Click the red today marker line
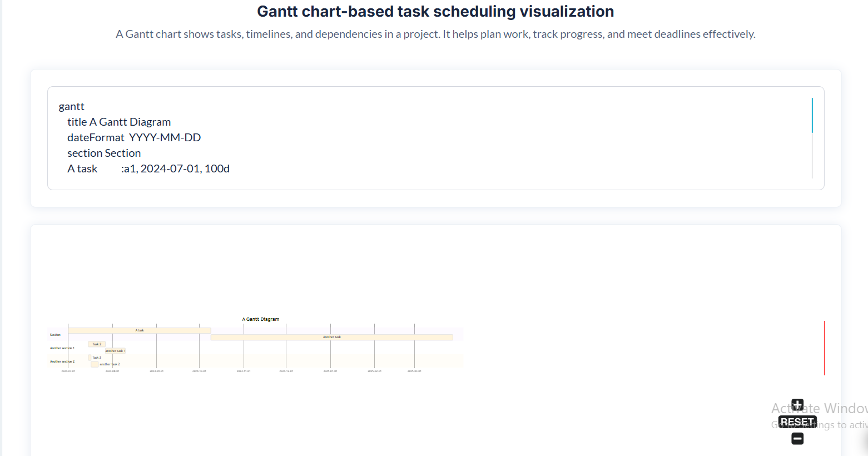 (824, 348)
